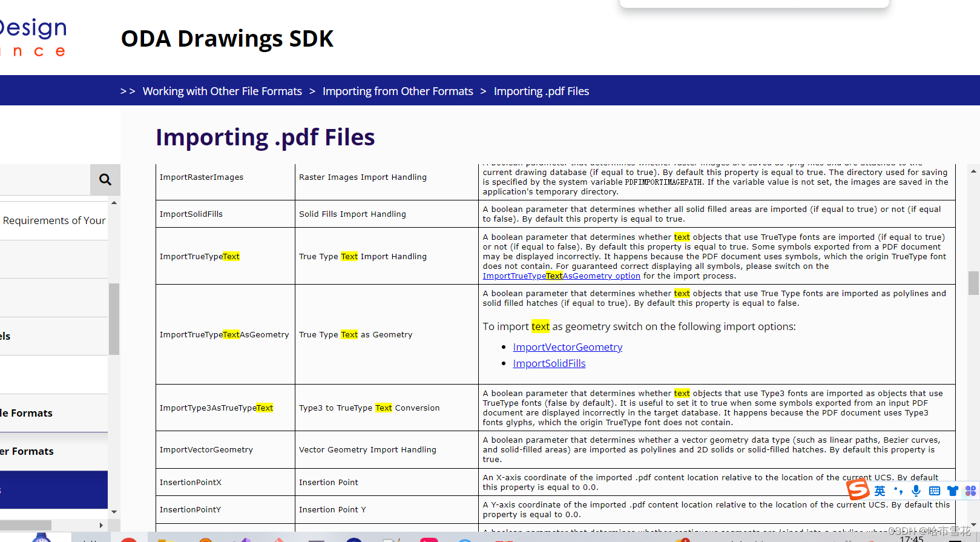Viewport: 980px width, 542px height.
Task: Open the Sogou S logo menu
Action: [x=858, y=489]
